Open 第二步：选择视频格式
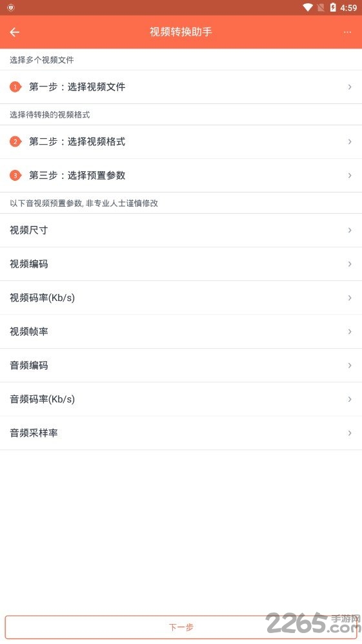362x644 pixels. point(181,141)
